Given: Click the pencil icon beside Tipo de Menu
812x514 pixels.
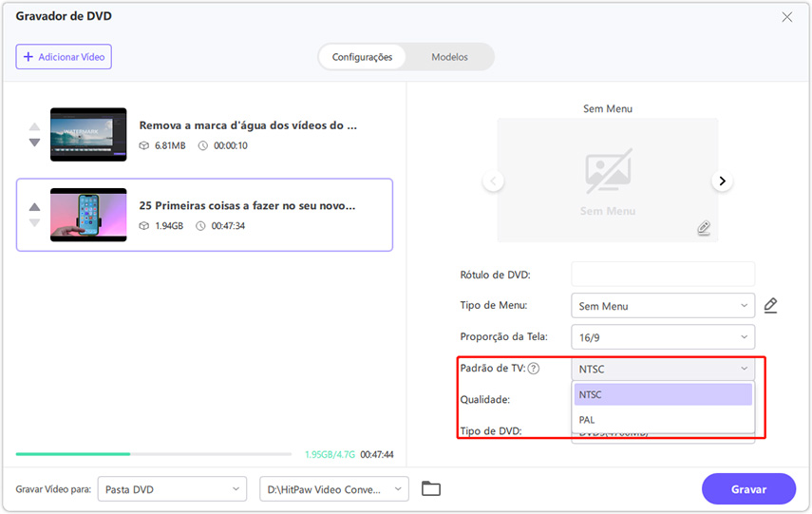Looking at the screenshot, I should [770, 306].
